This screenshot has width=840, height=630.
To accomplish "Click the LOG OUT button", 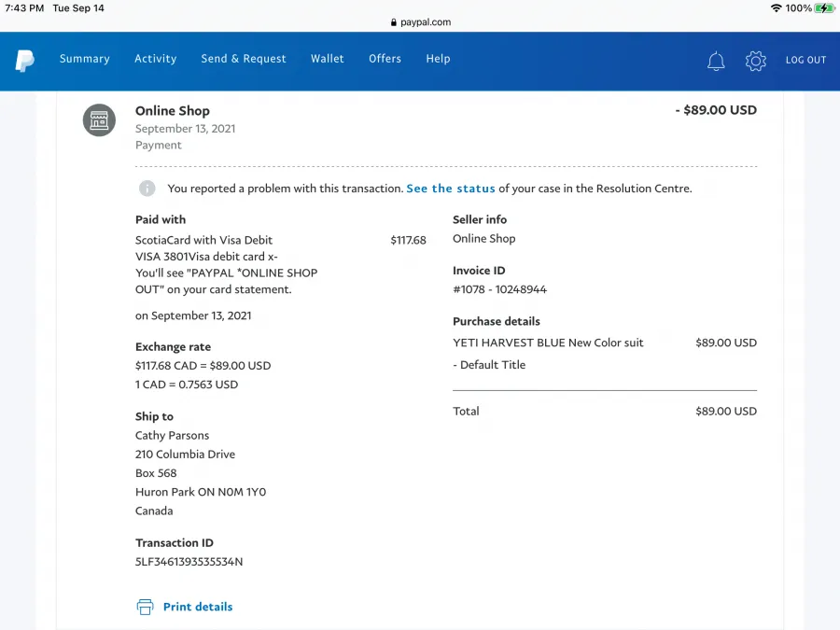I will coord(806,60).
